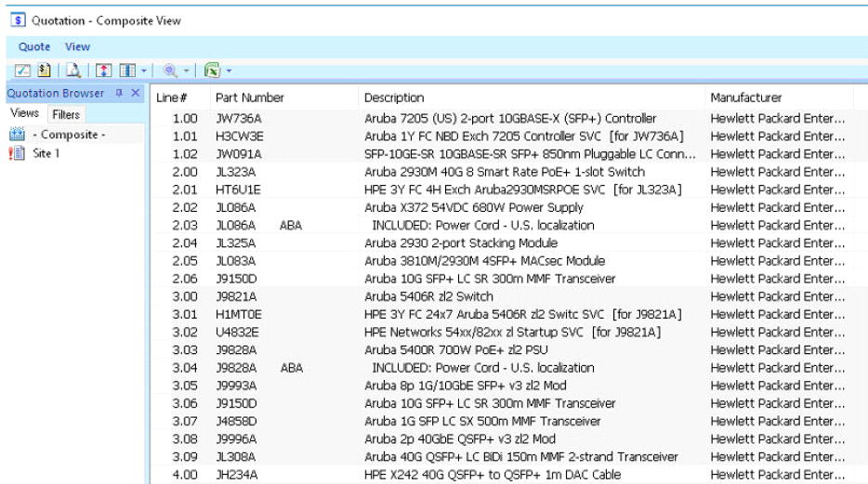Screen dimensions: 868x484
Task: Select part number JW736A cell
Action: 239,118
